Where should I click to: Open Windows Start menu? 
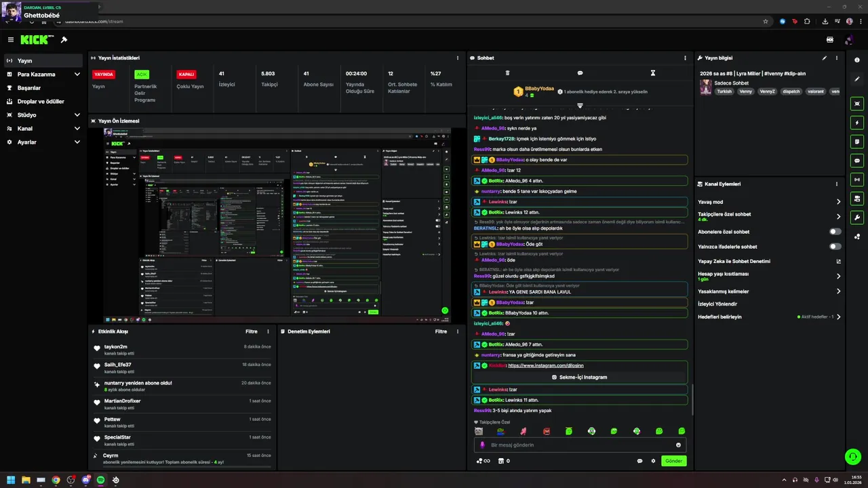click(x=11, y=480)
